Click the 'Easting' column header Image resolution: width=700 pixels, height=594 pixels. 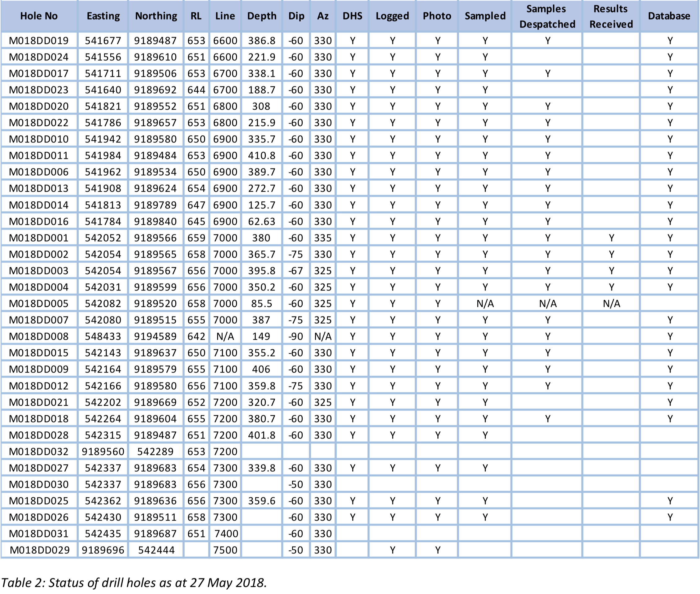(x=103, y=16)
